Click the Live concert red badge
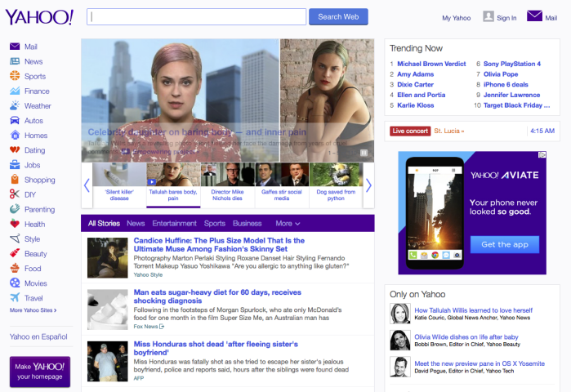Viewport: 571px width, 392px height. click(410, 131)
